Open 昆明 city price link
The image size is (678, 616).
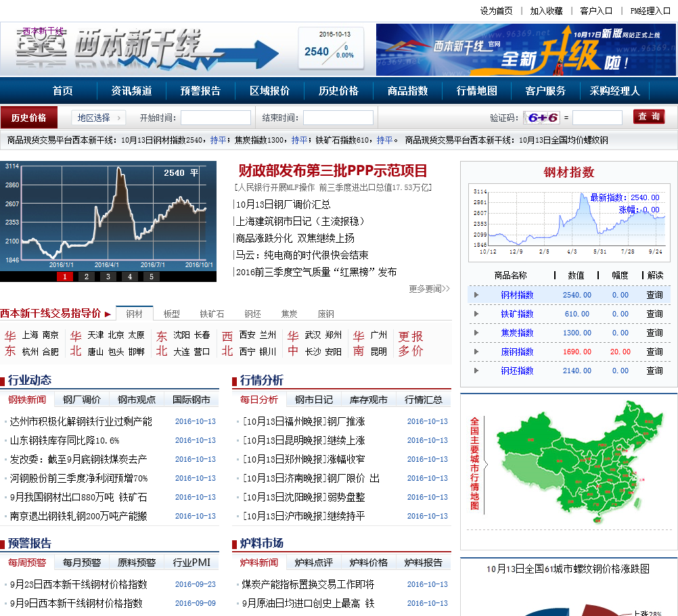379,352
